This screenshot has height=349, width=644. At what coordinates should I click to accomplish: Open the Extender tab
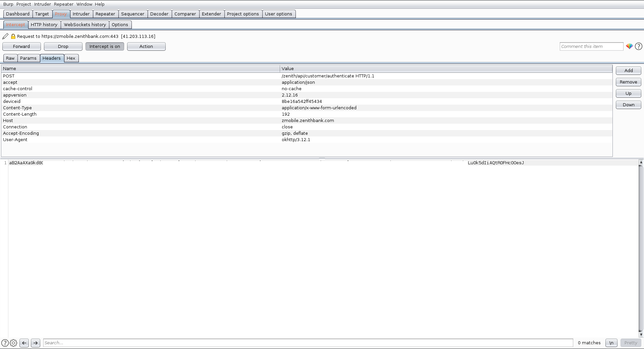pos(211,14)
